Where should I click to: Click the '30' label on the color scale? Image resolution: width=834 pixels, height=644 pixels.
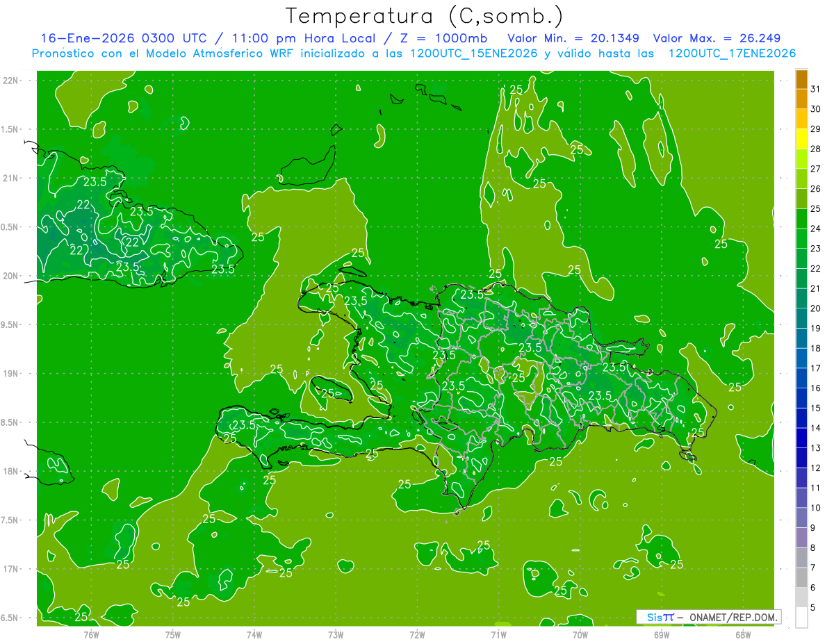point(816,109)
